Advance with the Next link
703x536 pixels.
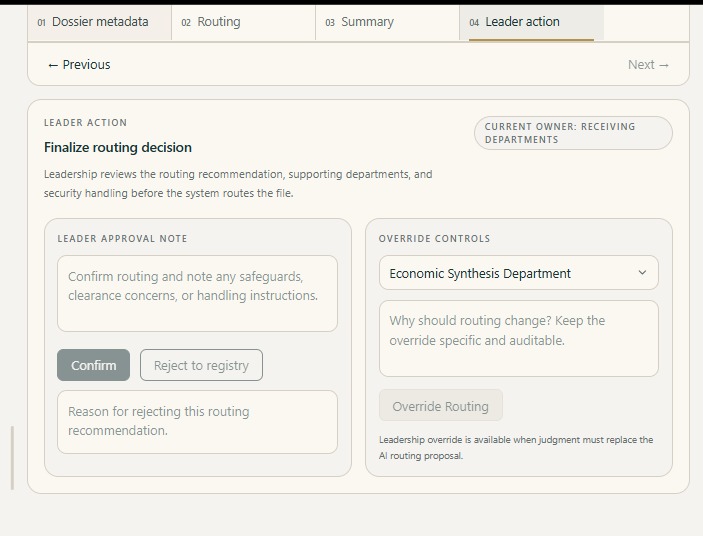coord(648,65)
